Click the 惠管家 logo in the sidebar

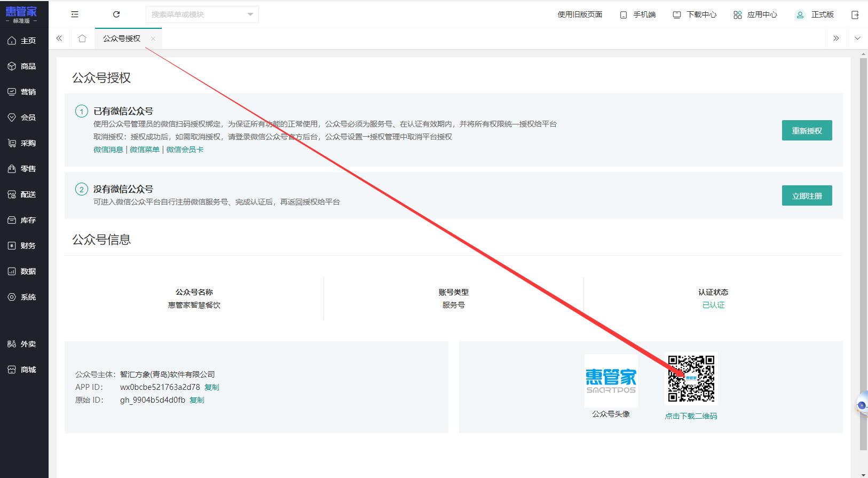tap(21, 14)
